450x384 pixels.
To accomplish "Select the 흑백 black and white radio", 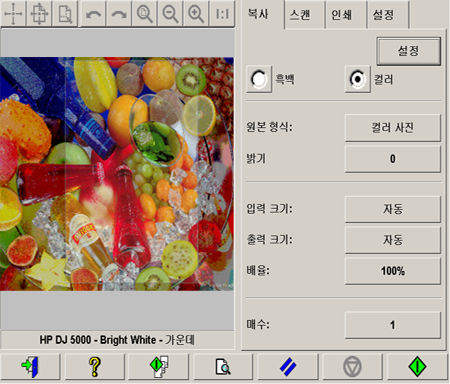I will coord(259,79).
